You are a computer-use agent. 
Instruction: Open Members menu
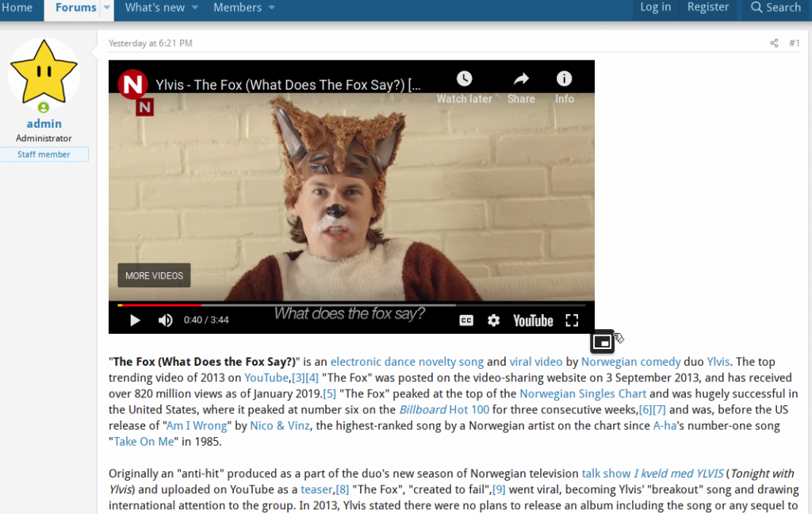238,8
